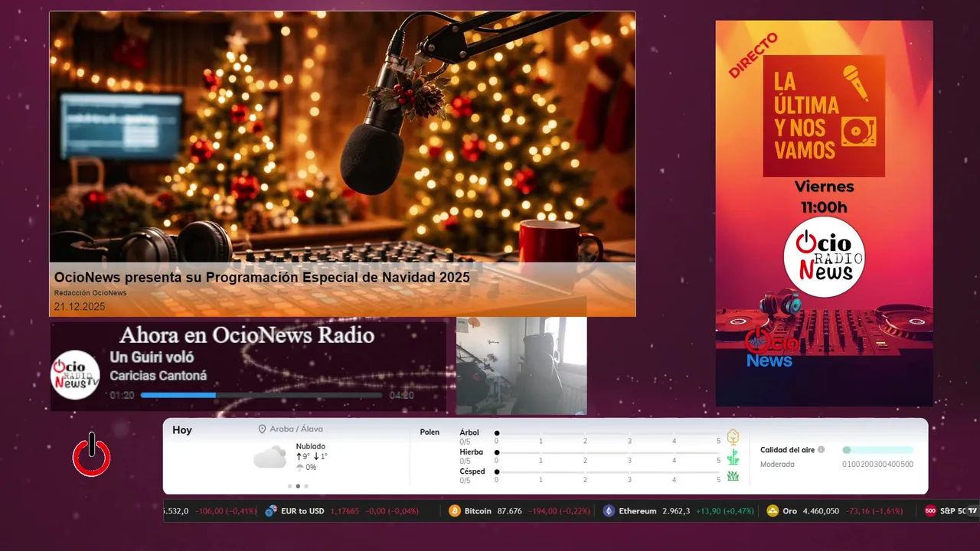Image resolution: width=980 pixels, height=551 pixels.
Task: Click the EUR to USD rate 1,17665
Action: point(345,511)
